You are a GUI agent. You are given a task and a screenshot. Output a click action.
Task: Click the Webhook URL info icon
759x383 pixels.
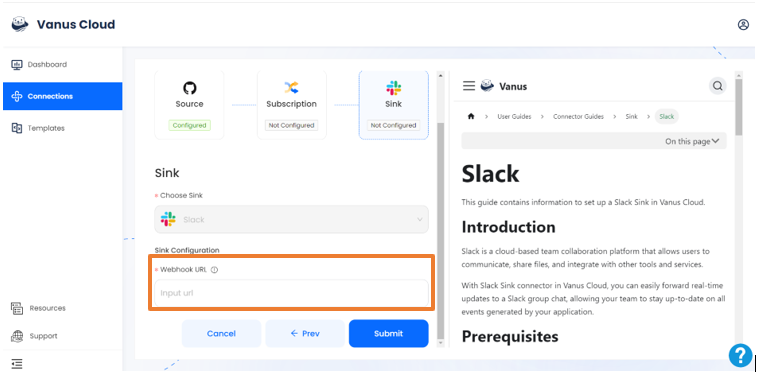click(x=214, y=270)
